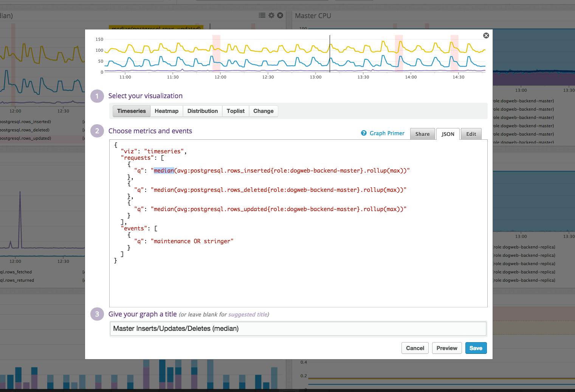575x392 pixels.
Task: Switch to the Share tab
Action: tap(422, 134)
